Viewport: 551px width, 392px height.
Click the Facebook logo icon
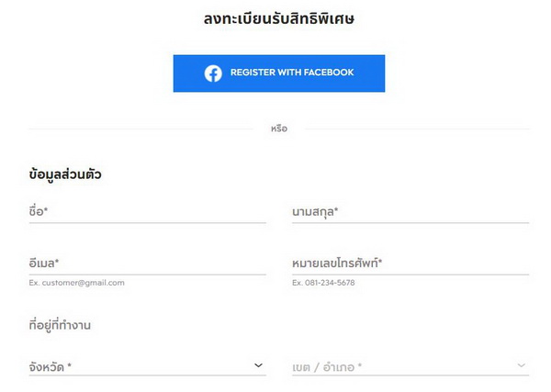(x=213, y=73)
